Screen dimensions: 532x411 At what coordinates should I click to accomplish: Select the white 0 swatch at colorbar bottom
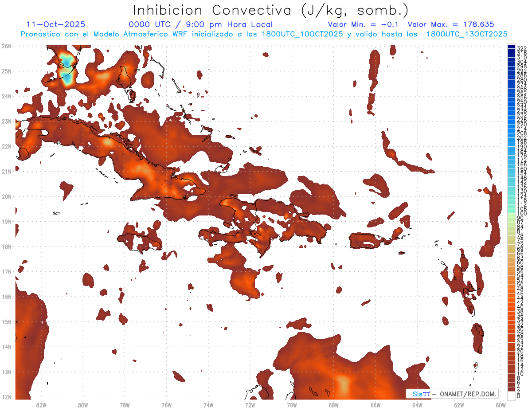[511, 395]
